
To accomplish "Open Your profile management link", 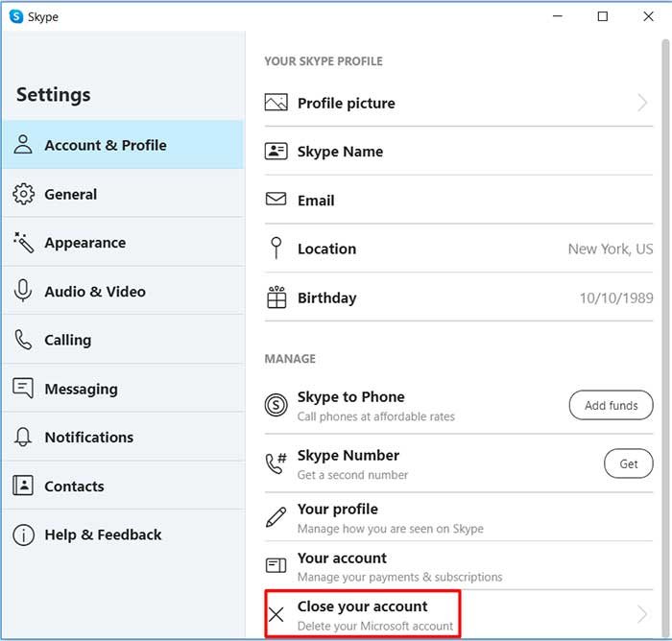I will point(459,517).
